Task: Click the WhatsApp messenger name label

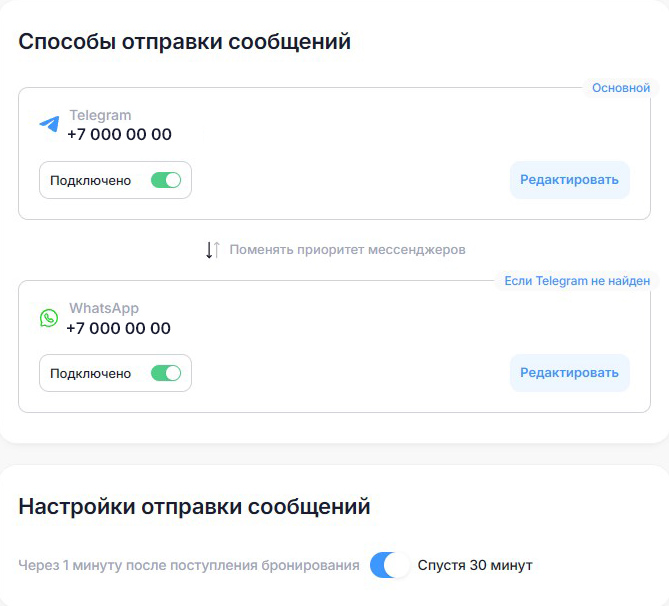Action: click(104, 308)
